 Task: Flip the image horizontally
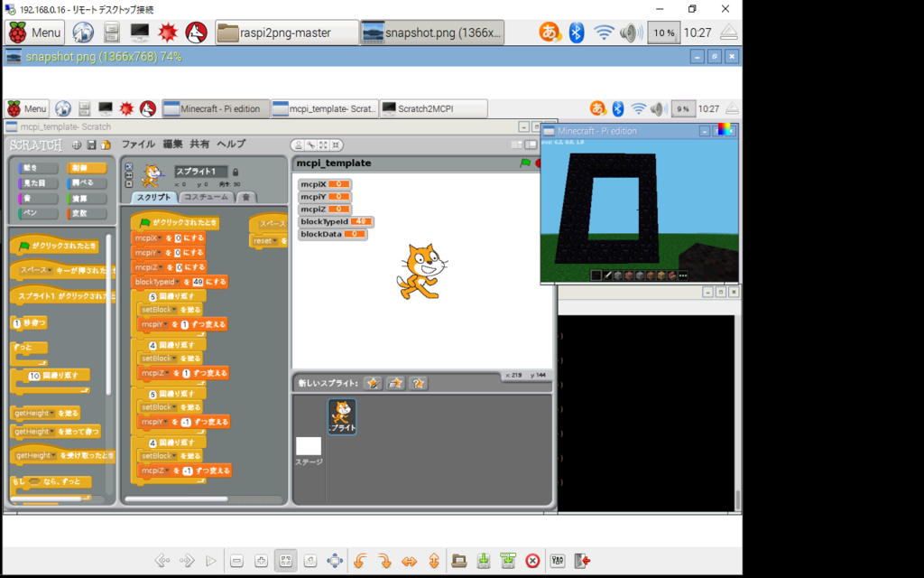point(409,561)
